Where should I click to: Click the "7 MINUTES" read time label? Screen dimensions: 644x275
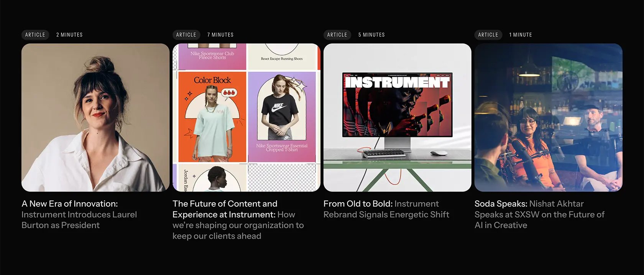point(220,35)
